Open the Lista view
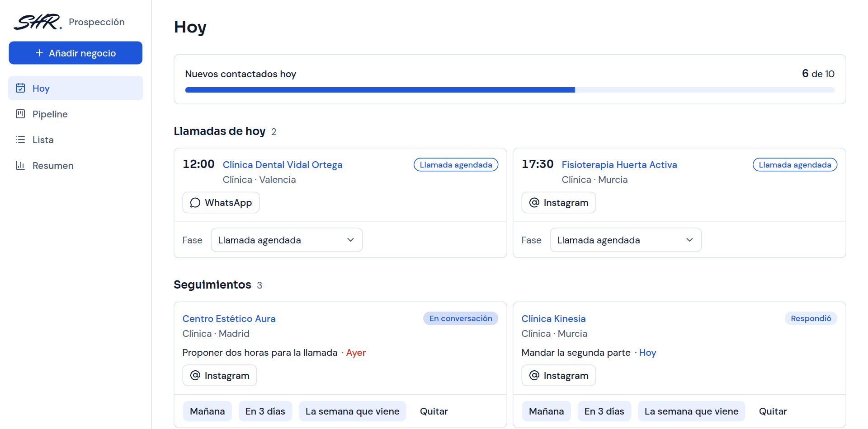 75,140
